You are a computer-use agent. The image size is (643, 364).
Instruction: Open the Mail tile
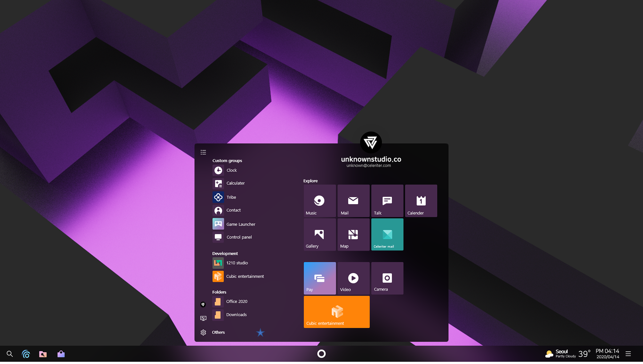pos(353,201)
